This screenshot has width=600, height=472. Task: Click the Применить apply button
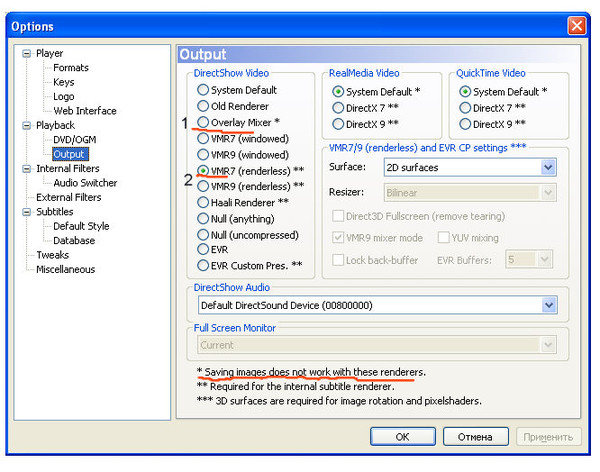(x=548, y=436)
